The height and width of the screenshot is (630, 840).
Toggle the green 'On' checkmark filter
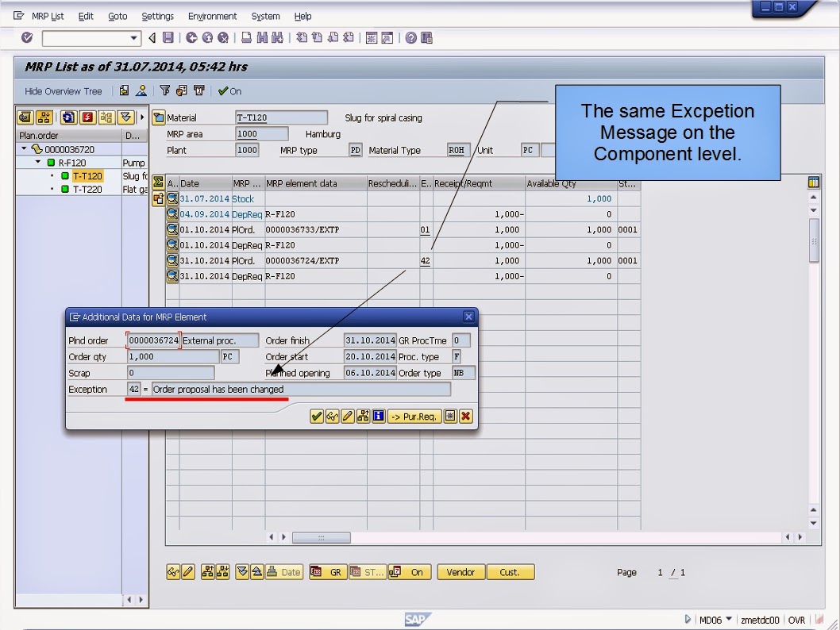pyautogui.click(x=227, y=90)
